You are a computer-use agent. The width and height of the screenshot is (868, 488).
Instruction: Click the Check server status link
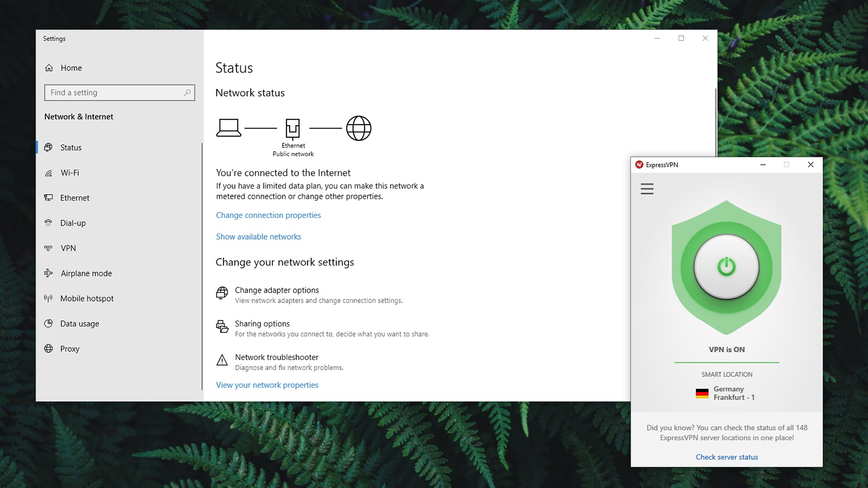(726, 457)
